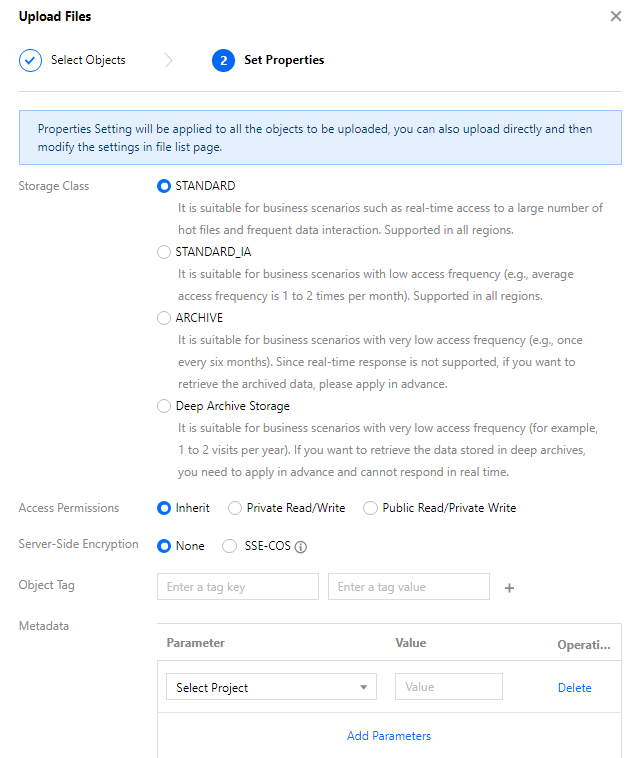
Task: Click the metadata Value input field
Action: [449, 687]
